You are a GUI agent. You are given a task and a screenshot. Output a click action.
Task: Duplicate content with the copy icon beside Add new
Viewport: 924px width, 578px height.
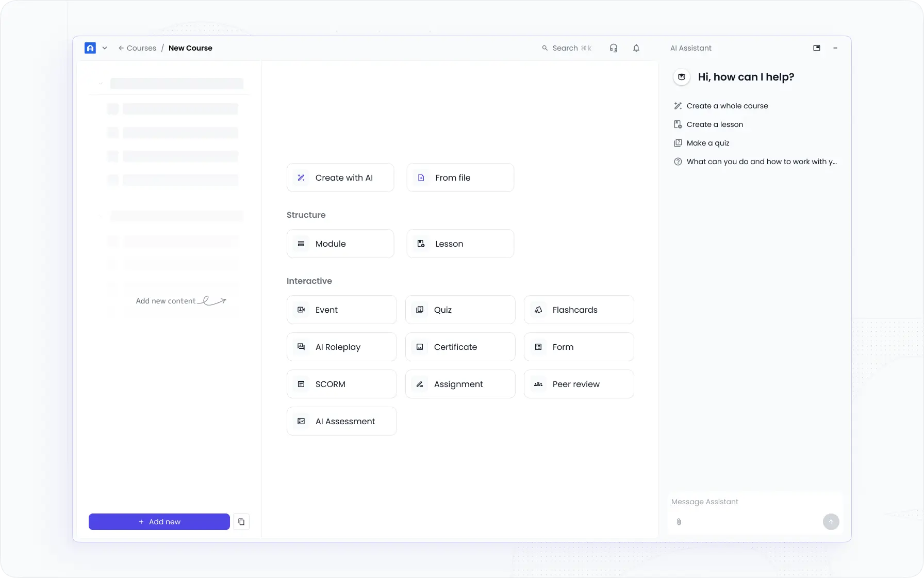click(241, 522)
